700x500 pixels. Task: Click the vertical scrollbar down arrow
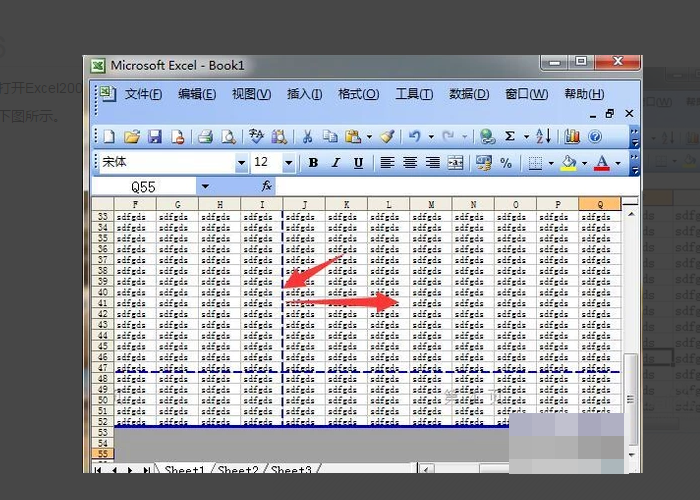click(x=631, y=455)
